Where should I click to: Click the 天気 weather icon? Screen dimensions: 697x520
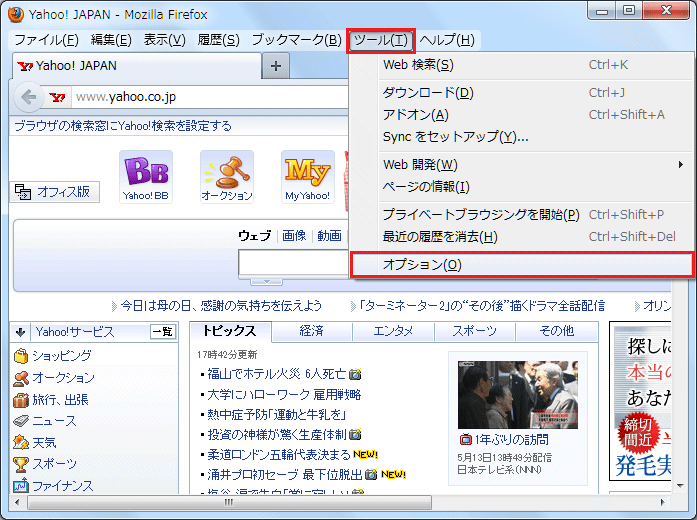[x=21, y=442]
